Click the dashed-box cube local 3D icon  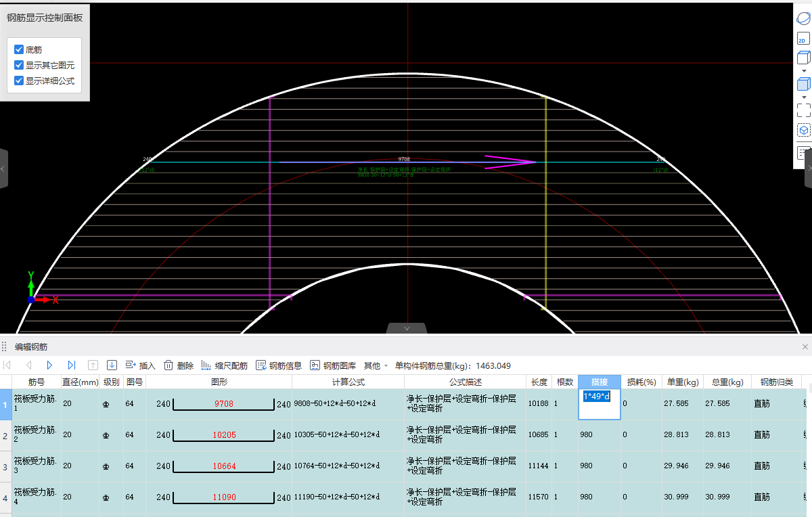pos(803,130)
